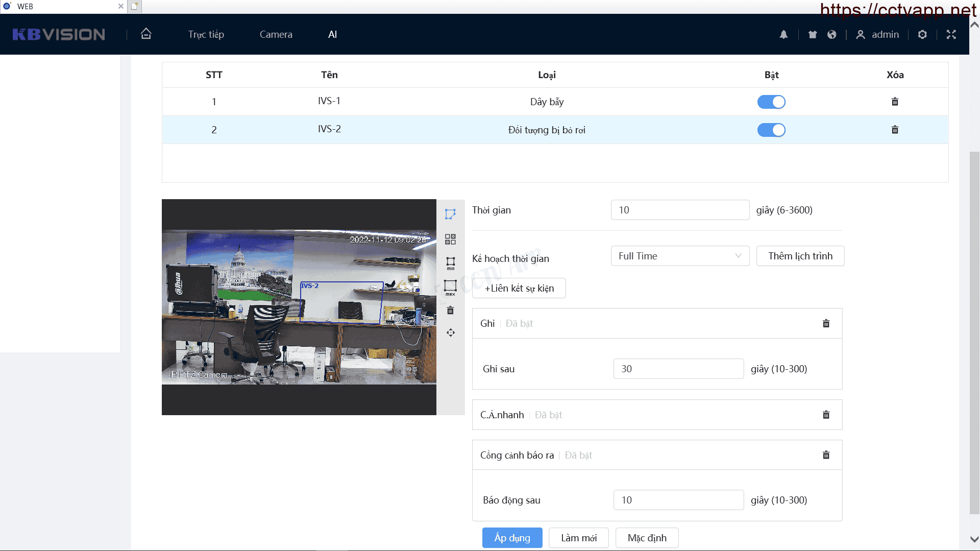Click the home icon in the navigation bar
980x551 pixels.
click(x=146, y=34)
